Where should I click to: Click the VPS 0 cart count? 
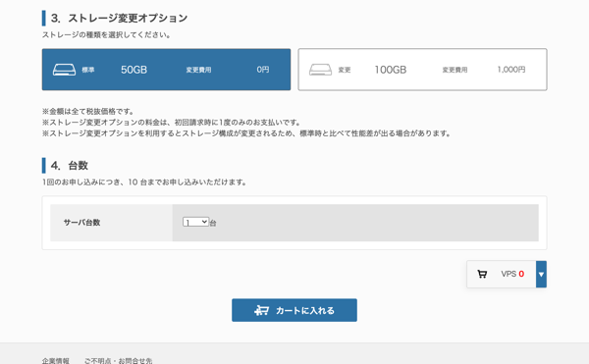[x=512, y=274]
